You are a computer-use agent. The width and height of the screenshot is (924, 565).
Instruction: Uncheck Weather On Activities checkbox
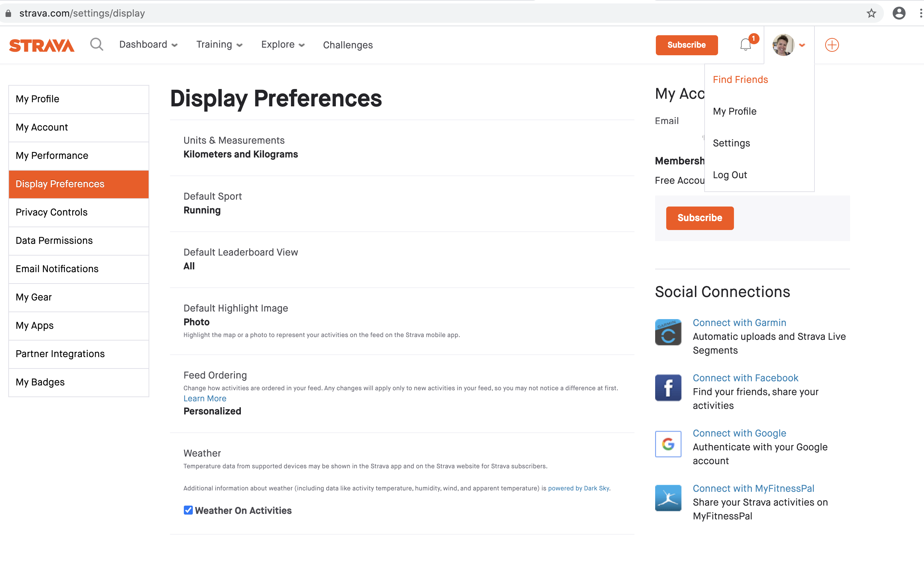tap(188, 510)
